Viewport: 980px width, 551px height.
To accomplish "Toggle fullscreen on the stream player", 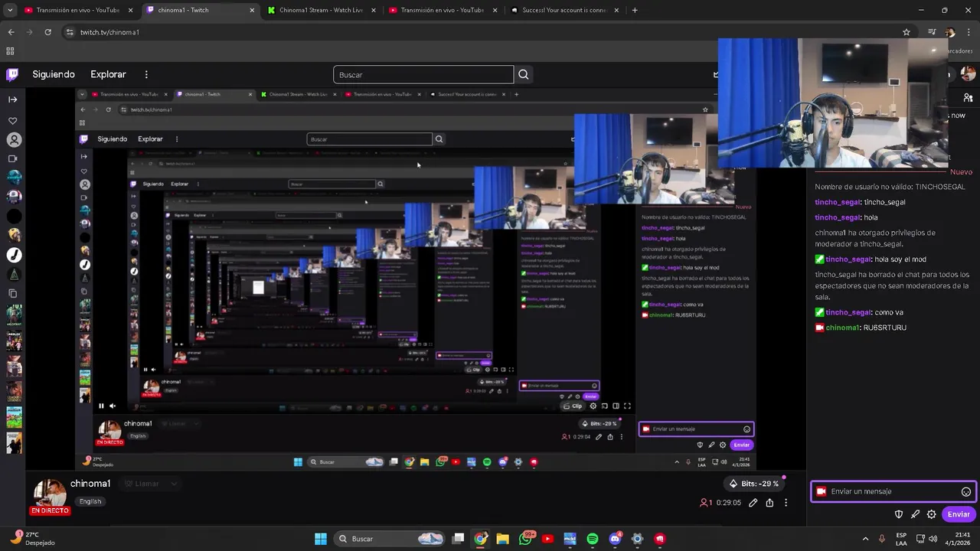I will click(x=627, y=406).
